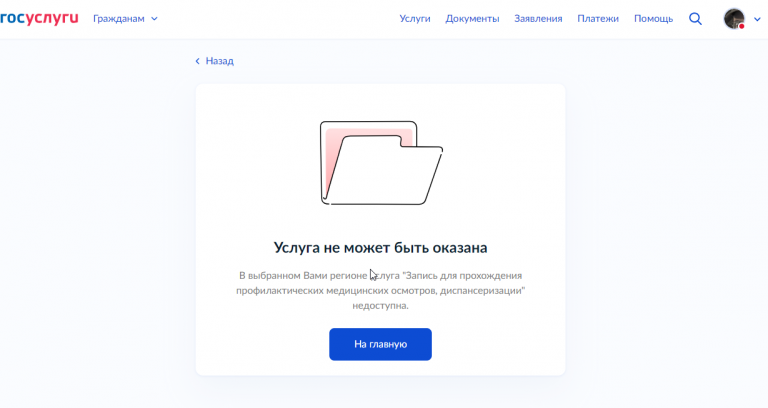
Task: Click the magnifier search icon
Action: [x=695, y=19]
